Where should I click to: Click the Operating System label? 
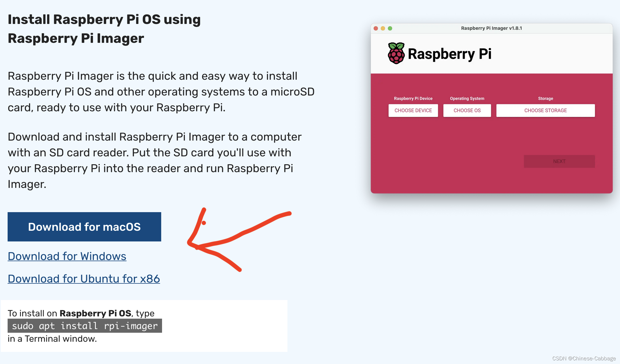click(467, 98)
